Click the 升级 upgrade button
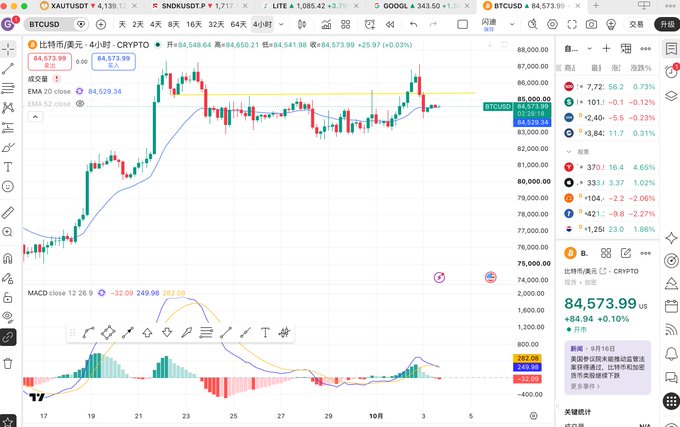 click(667, 24)
